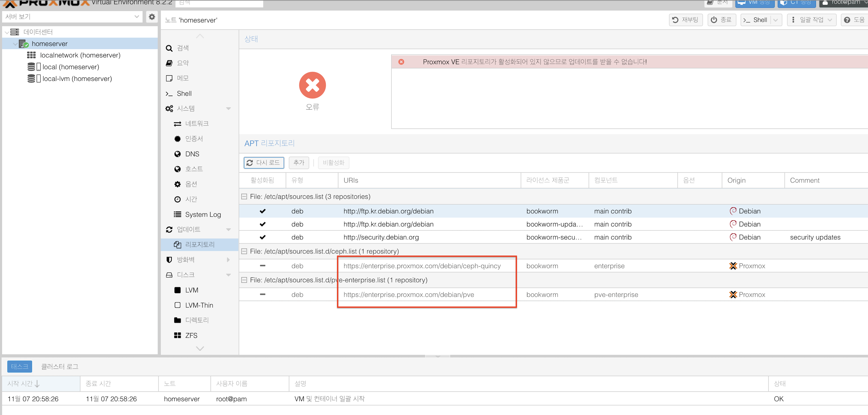Select the enabled checkmark of bookworm debian row

[x=262, y=211]
